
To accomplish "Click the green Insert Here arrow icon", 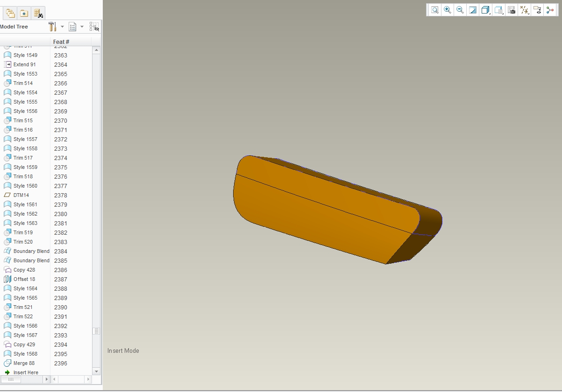I will (x=7, y=372).
